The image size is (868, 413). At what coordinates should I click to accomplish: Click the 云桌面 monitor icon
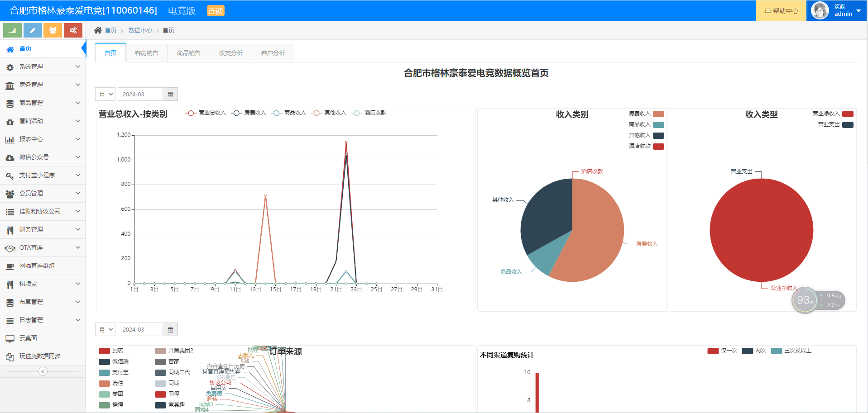[10, 338]
